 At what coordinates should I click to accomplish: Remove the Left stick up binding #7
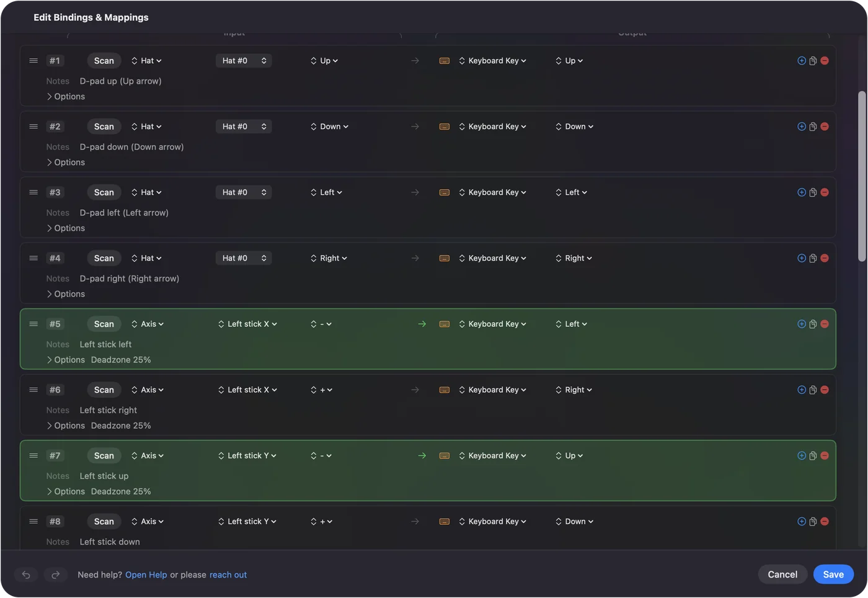(x=825, y=455)
